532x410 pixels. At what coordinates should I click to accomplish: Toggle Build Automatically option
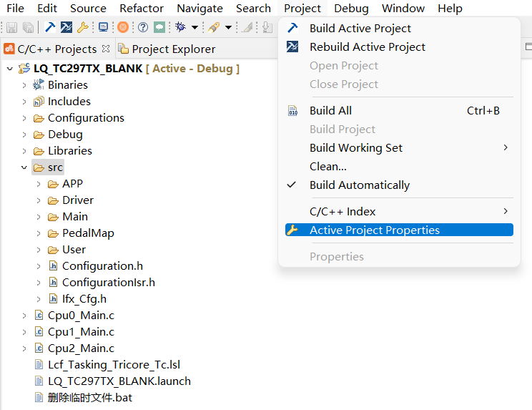pyautogui.click(x=360, y=185)
